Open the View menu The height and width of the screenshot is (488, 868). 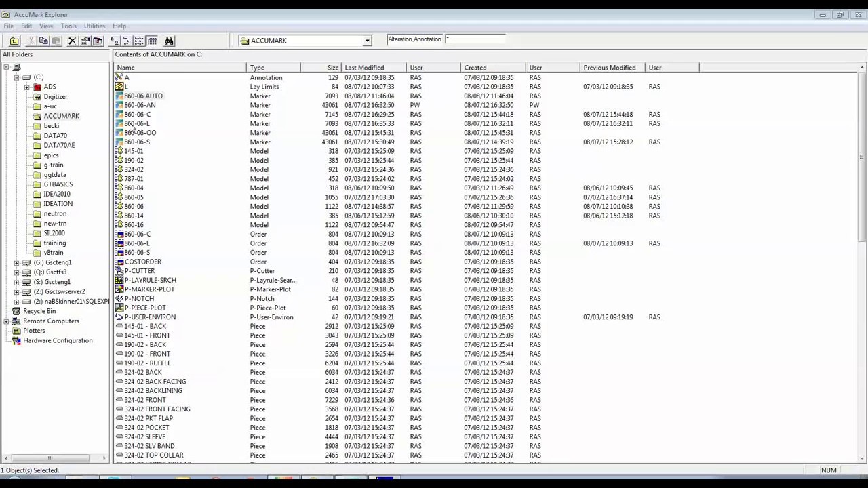46,26
